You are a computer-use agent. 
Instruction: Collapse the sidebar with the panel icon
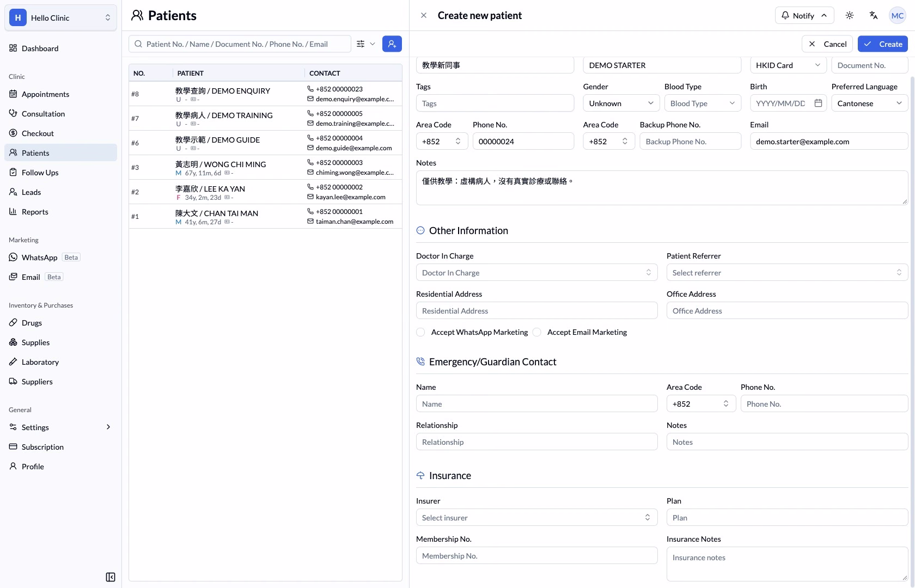pyautogui.click(x=111, y=577)
